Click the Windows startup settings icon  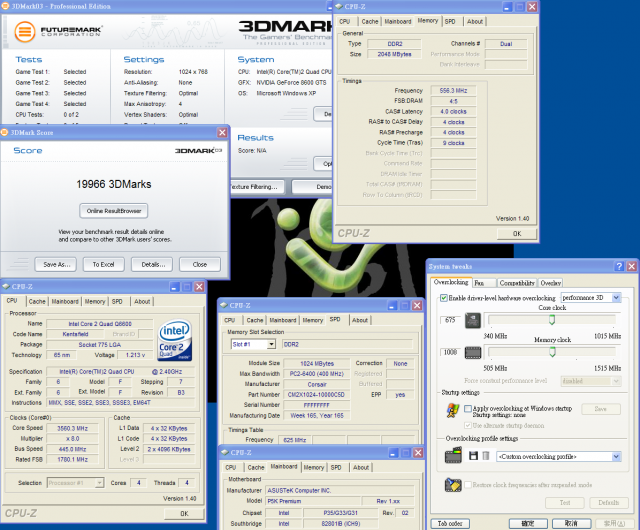(453, 410)
